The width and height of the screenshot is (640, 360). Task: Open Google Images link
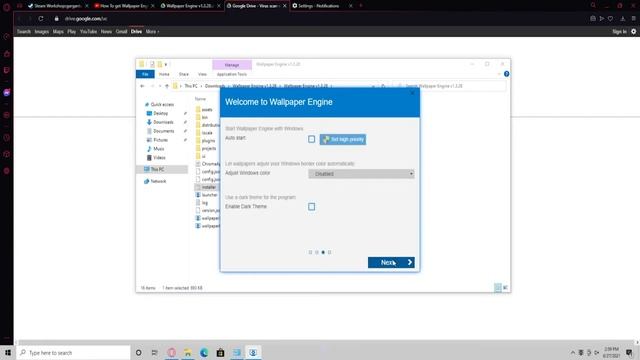pyautogui.click(x=42, y=31)
